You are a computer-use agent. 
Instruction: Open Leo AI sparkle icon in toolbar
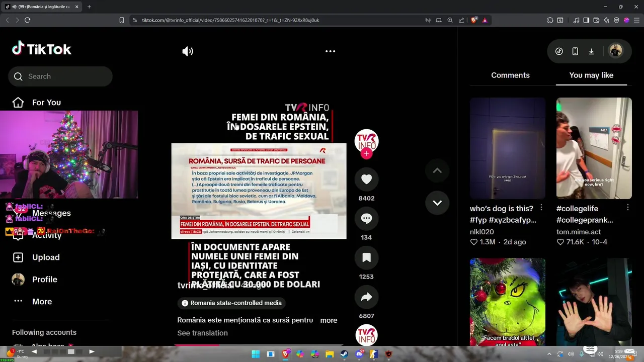coord(606,20)
